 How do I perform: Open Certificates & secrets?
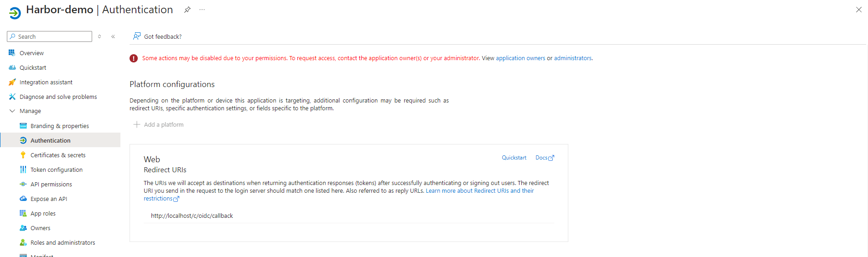click(58, 155)
